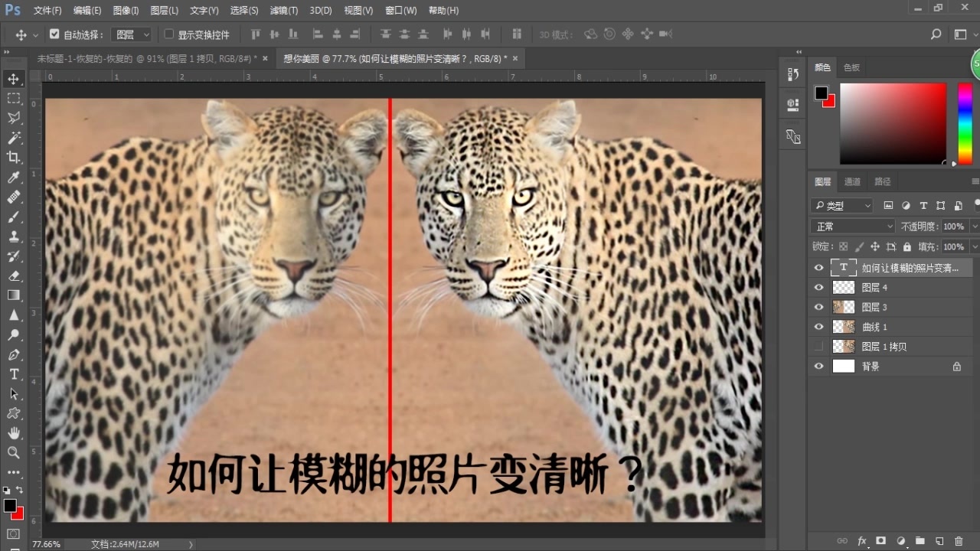Create a new layer group
This screenshot has height=551, width=980.
pyautogui.click(x=920, y=540)
